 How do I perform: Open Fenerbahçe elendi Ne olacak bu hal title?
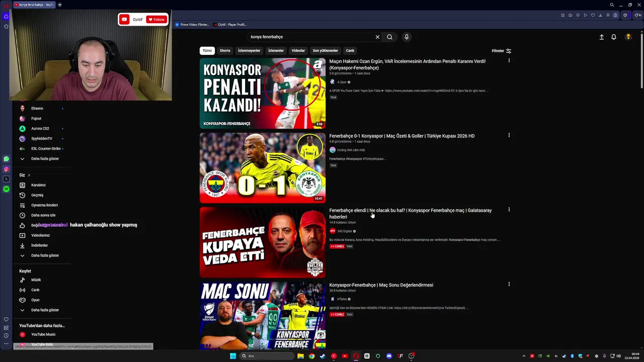tap(411, 214)
